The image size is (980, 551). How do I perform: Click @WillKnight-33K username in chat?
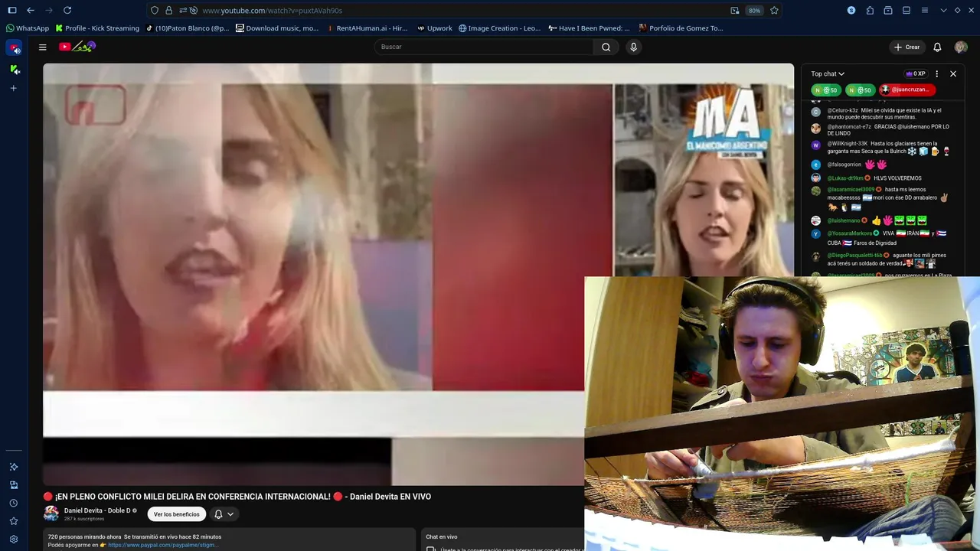click(847, 144)
